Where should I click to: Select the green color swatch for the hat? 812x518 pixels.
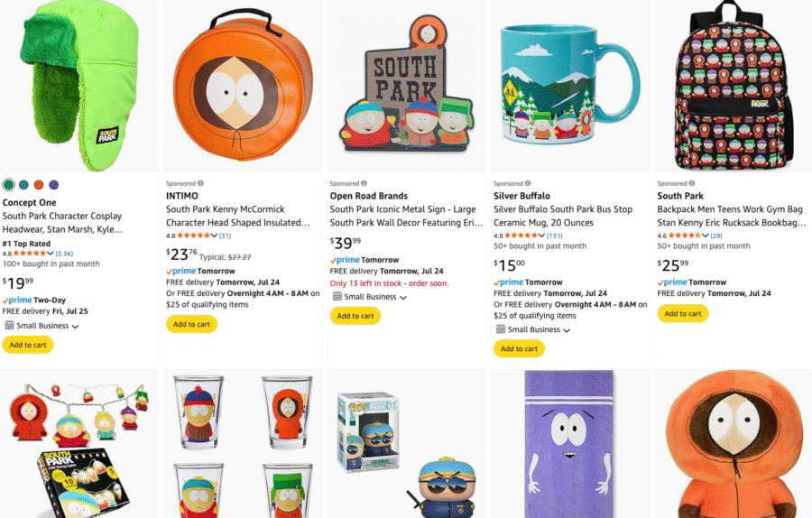click(x=9, y=185)
